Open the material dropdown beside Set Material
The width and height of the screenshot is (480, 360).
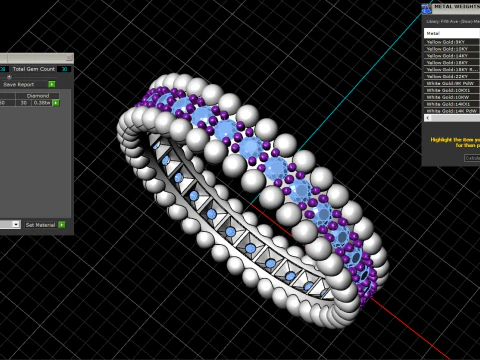pyautogui.click(x=16, y=224)
